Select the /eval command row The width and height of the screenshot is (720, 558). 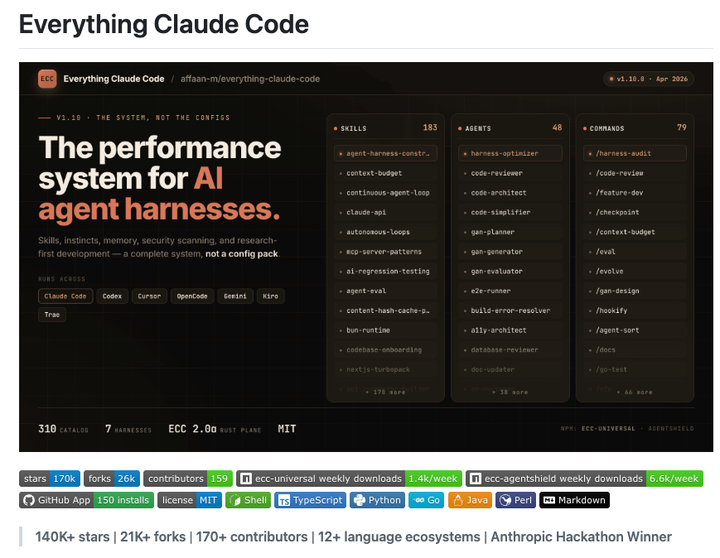(x=635, y=252)
